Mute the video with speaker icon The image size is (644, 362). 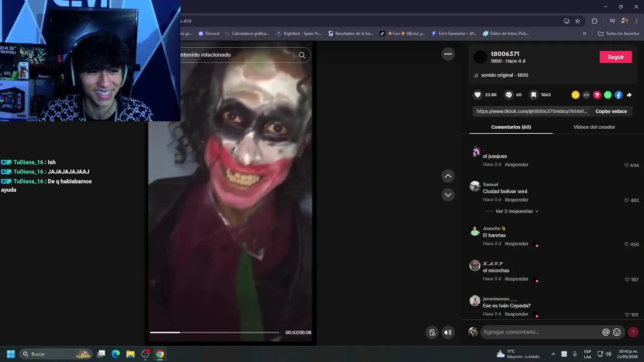[448, 332]
